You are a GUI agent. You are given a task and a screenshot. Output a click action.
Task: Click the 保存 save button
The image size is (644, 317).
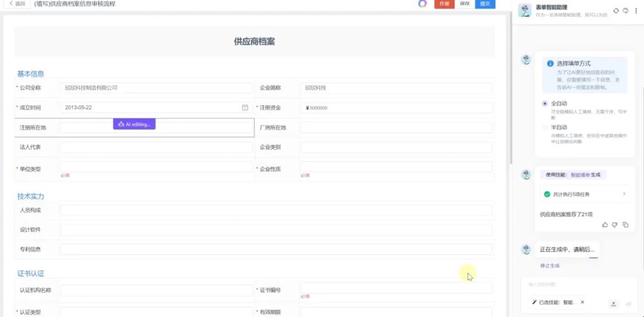tap(465, 4)
